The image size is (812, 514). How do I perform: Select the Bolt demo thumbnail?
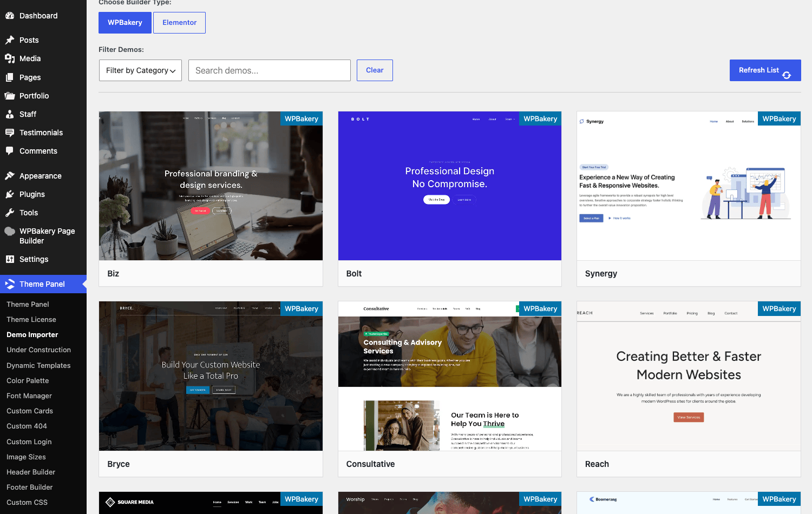[x=450, y=186]
